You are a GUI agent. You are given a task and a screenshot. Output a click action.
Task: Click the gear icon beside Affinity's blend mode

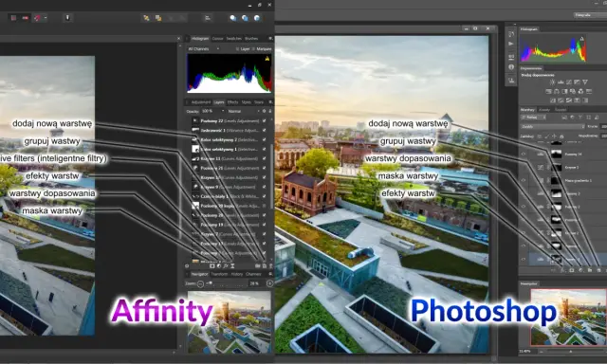[x=264, y=111]
